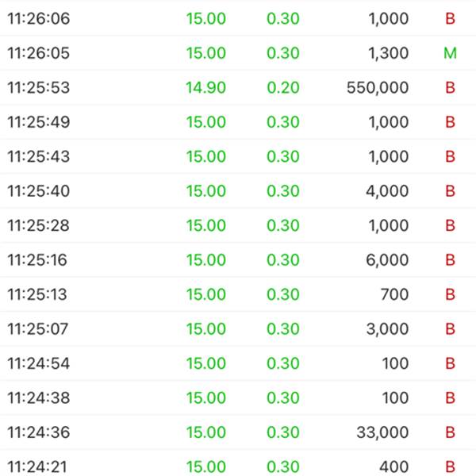Image resolution: width=476 pixels, height=476 pixels.
Task: Click the red B icon at 11:25:53
Action: [450, 88]
